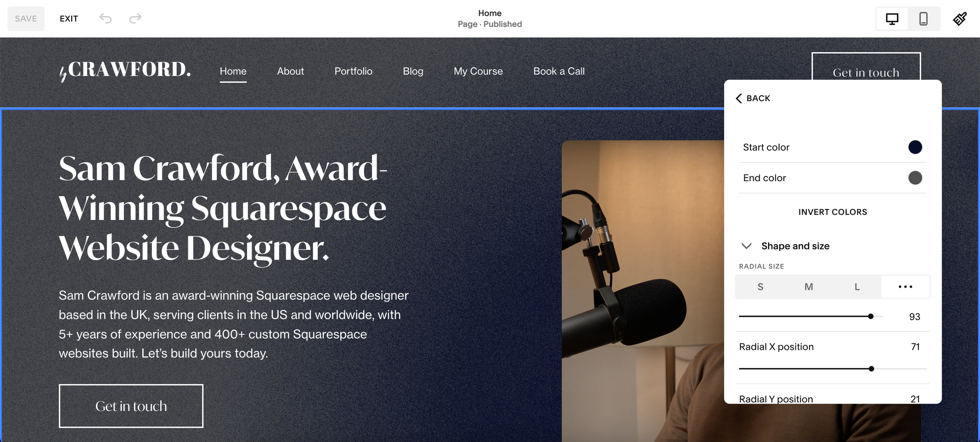Open the Home nav item
The image size is (980, 442).
(x=233, y=71)
